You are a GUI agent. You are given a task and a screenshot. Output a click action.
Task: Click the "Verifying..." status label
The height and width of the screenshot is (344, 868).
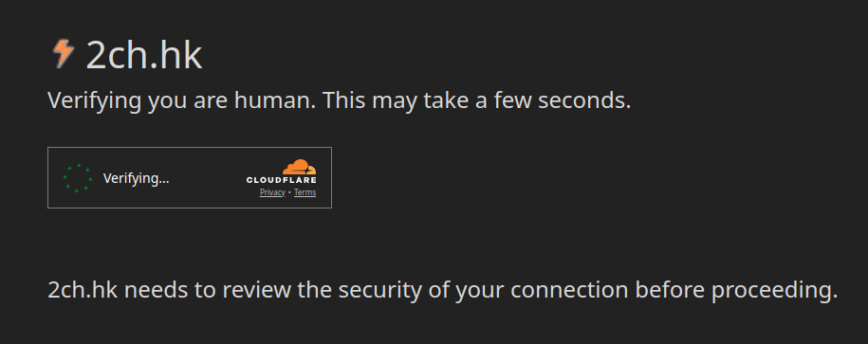click(137, 179)
